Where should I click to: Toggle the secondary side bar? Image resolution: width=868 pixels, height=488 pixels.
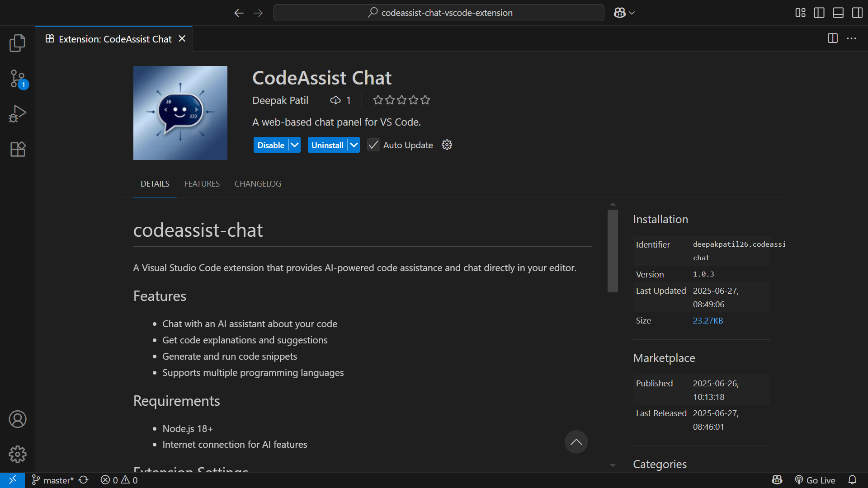[x=857, y=13]
